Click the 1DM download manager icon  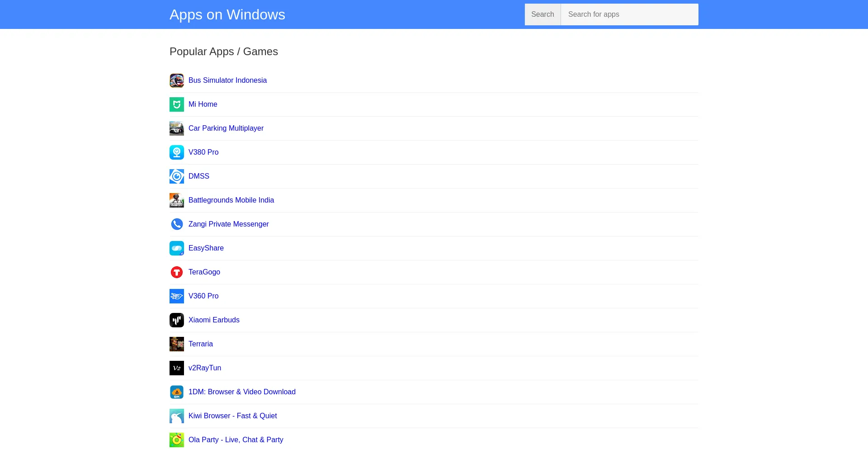[x=177, y=392]
